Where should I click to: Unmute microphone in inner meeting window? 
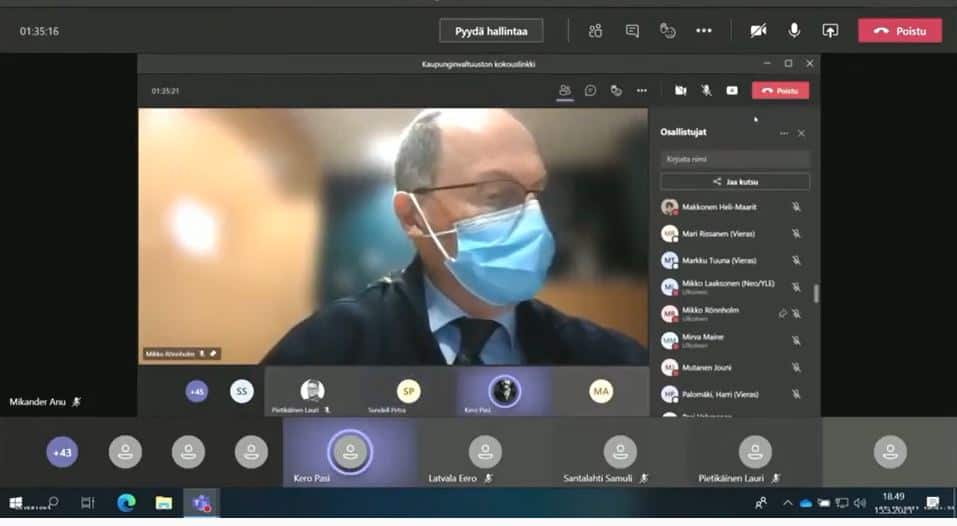tap(706, 90)
